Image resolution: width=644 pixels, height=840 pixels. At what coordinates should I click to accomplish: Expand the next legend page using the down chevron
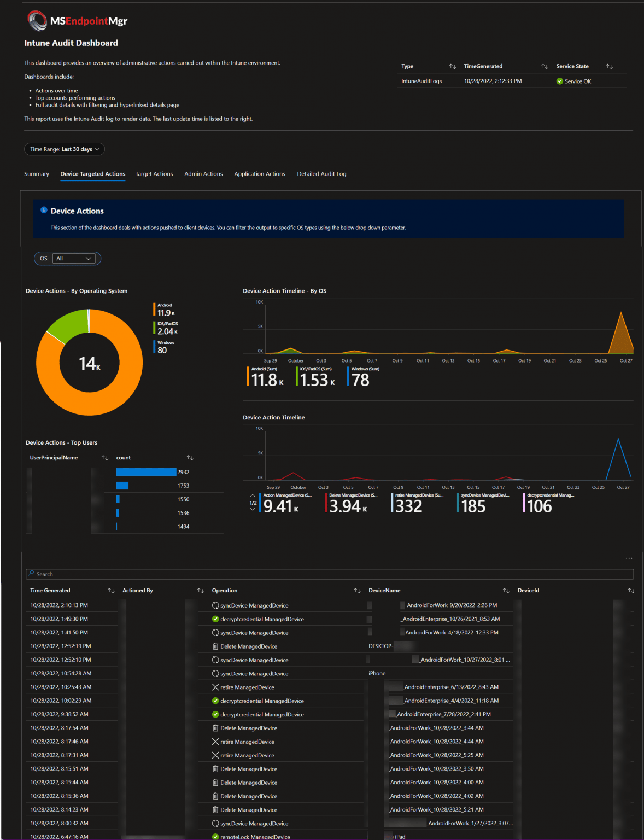(x=252, y=508)
